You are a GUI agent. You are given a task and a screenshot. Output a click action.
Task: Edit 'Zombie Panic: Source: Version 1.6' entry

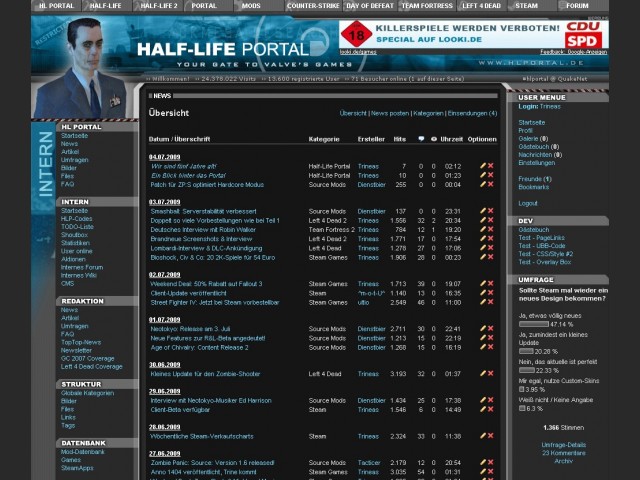click(x=483, y=462)
